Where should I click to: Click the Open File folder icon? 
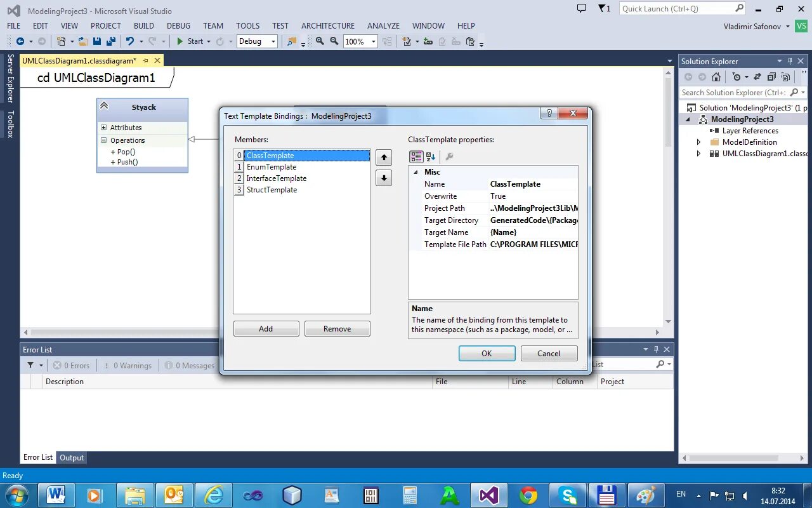pos(82,41)
